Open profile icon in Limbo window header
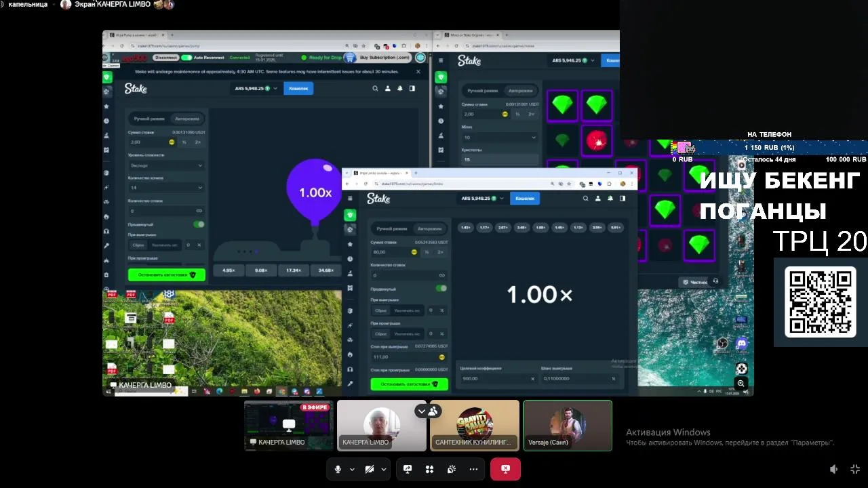 tap(597, 199)
